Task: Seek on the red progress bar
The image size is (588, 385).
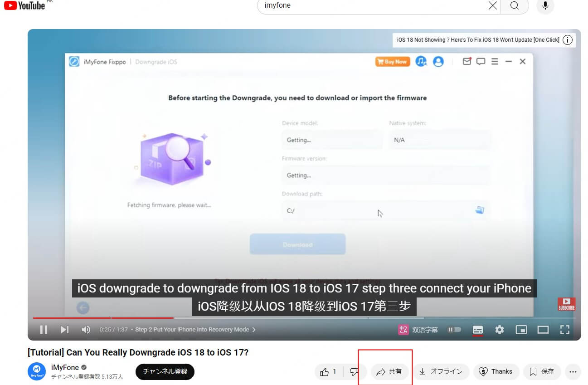Action: 103,318
